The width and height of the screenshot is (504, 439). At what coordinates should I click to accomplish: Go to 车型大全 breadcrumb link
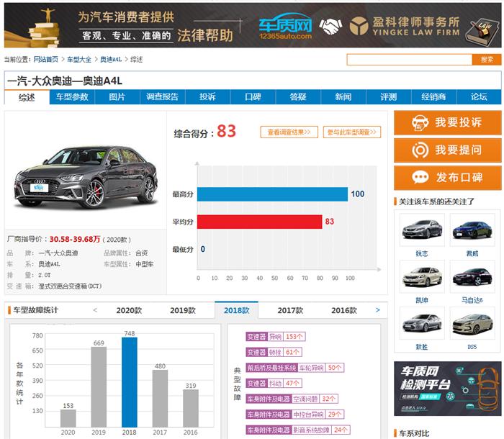coord(79,60)
